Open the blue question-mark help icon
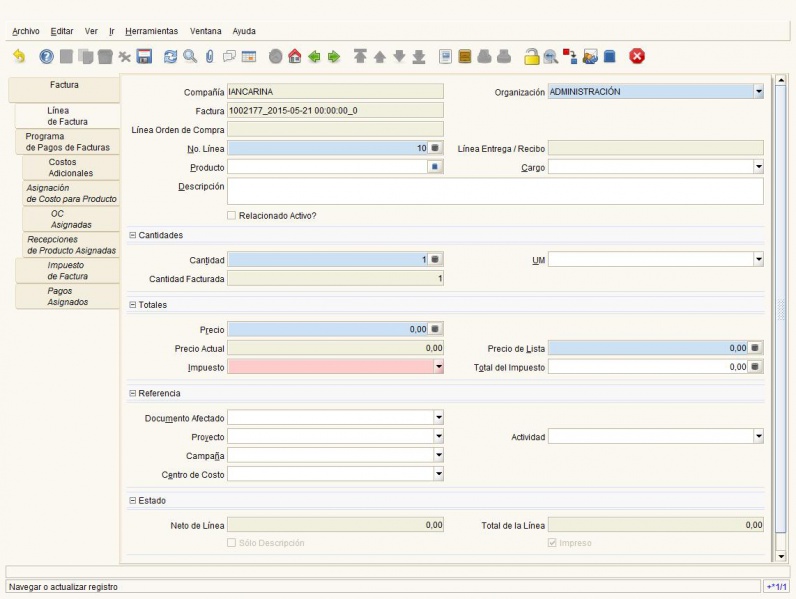Image resolution: width=796 pixels, height=599 pixels. pyautogui.click(x=46, y=56)
